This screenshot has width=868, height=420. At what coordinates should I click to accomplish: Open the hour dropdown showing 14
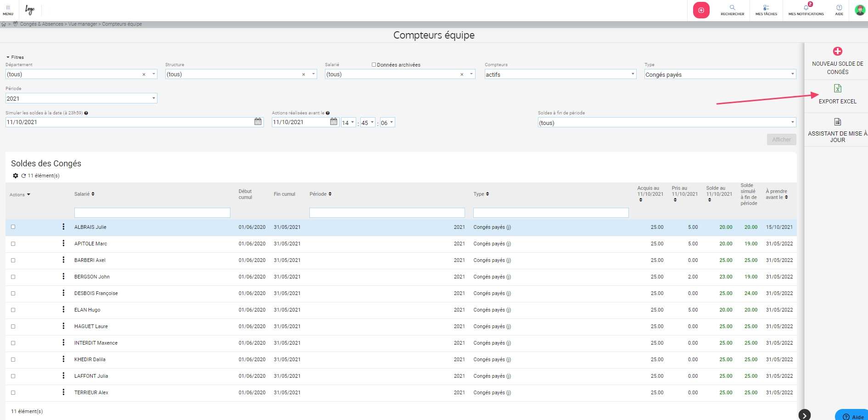point(348,123)
